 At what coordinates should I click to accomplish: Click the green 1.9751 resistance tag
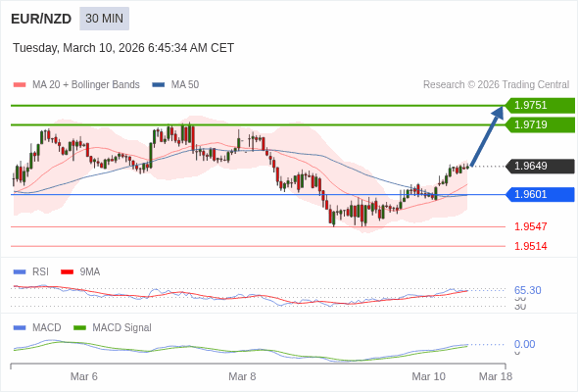pos(541,106)
